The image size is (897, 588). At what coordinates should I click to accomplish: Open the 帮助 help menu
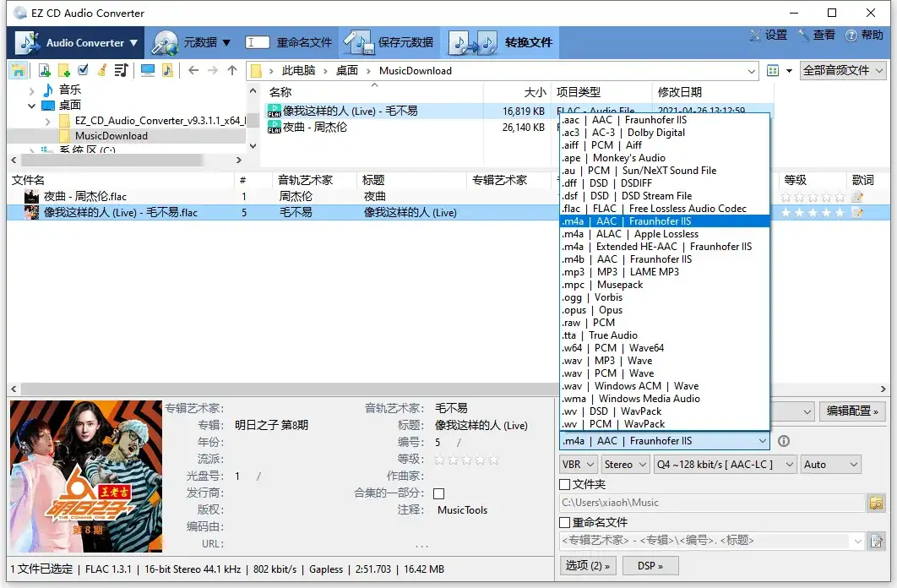(872, 35)
